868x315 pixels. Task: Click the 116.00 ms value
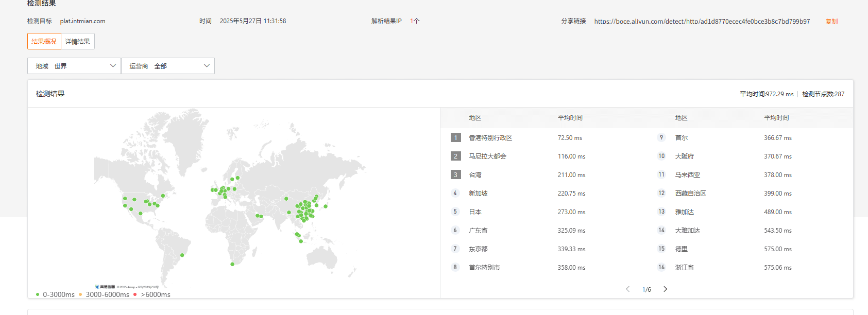[571, 156]
